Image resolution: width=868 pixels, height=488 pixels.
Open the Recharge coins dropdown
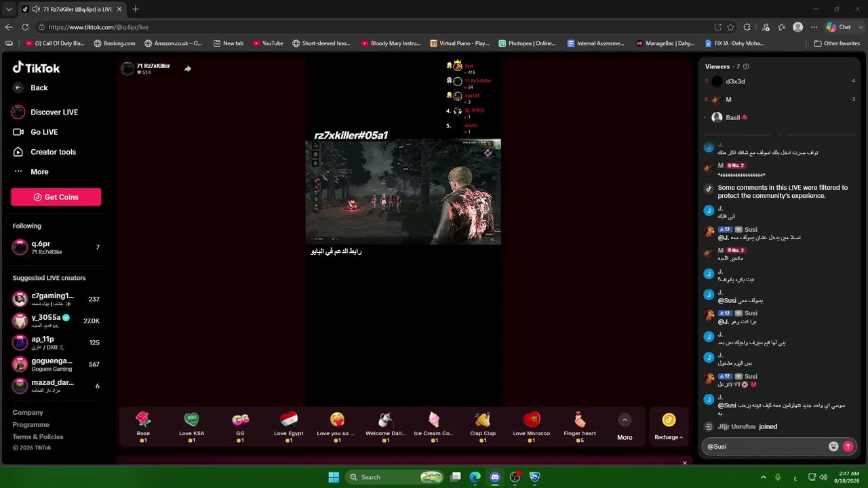coord(669,427)
